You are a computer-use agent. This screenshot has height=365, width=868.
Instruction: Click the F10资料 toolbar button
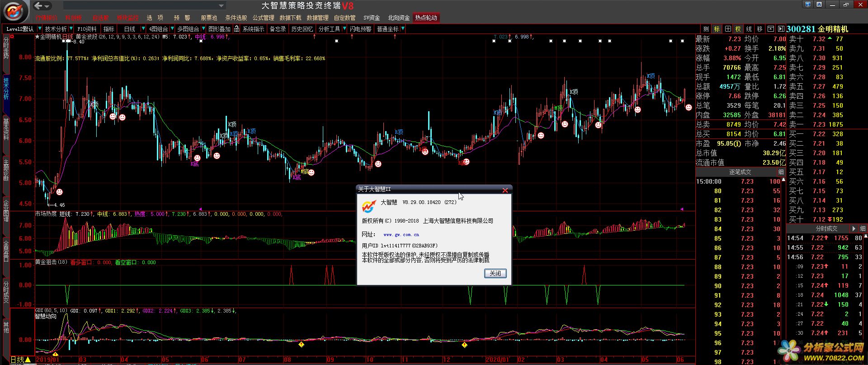point(87,29)
